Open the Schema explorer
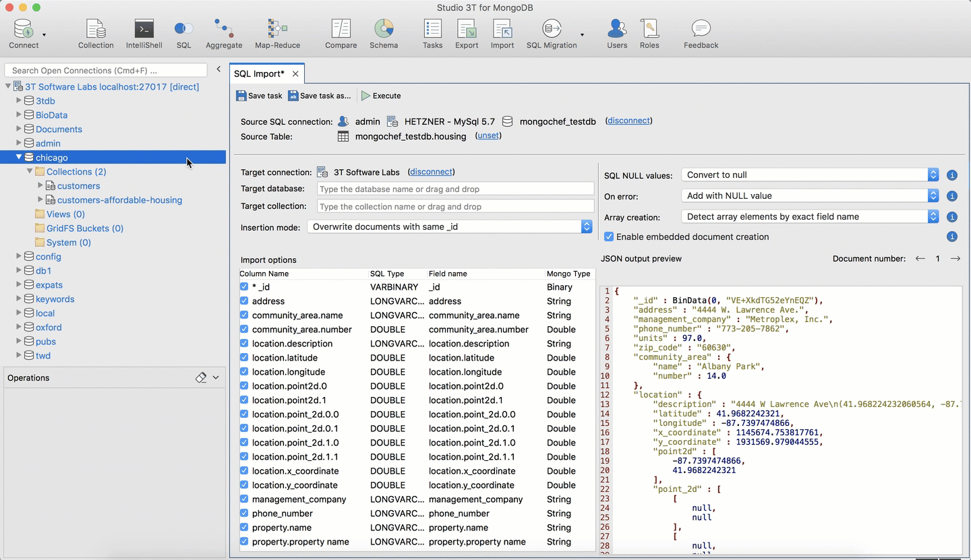This screenshot has width=971, height=560. coord(384,34)
